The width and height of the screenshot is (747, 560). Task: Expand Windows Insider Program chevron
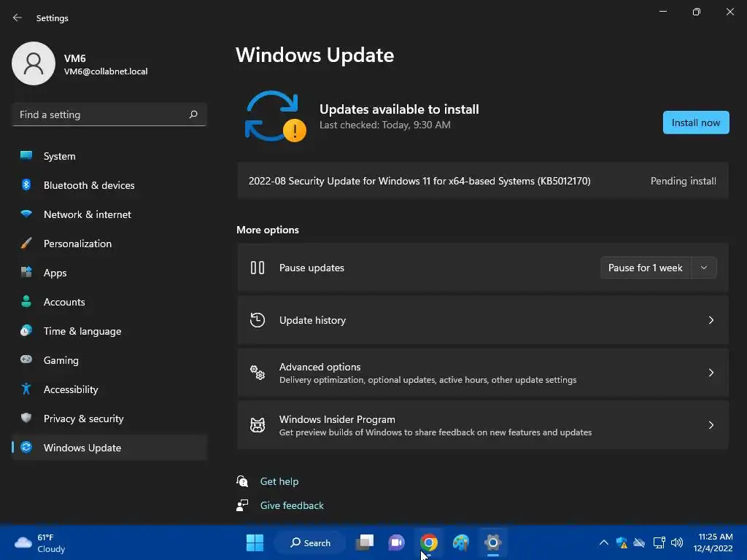click(x=711, y=425)
